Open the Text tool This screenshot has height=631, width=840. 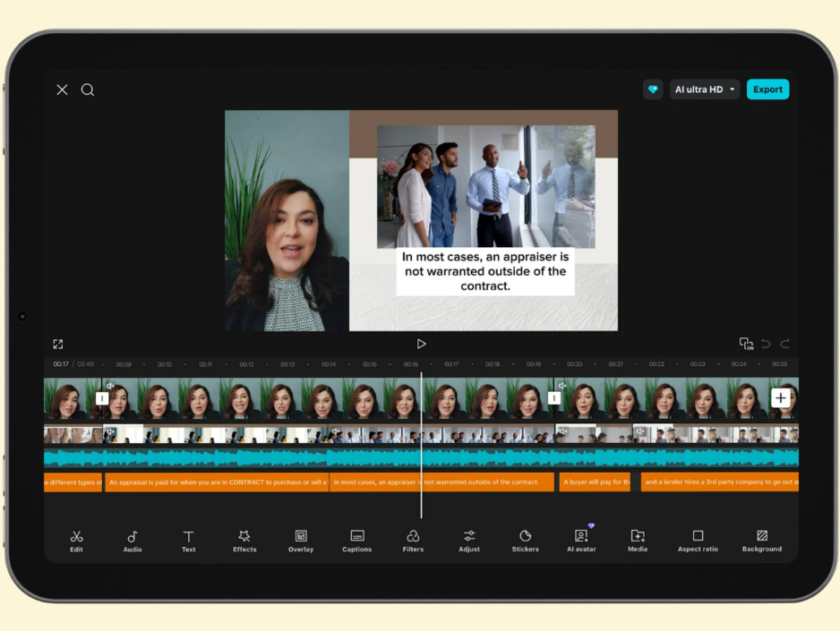(x=188, y=540)
